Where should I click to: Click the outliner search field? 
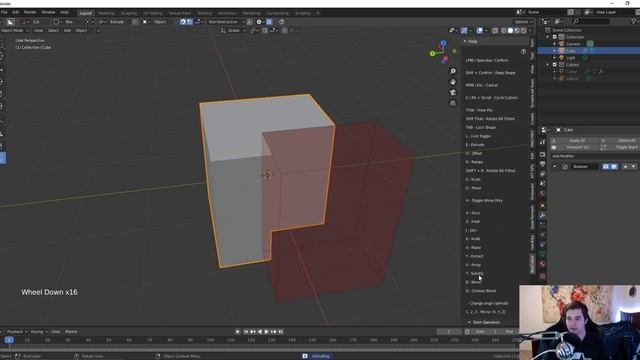click(x=591, y=21)
